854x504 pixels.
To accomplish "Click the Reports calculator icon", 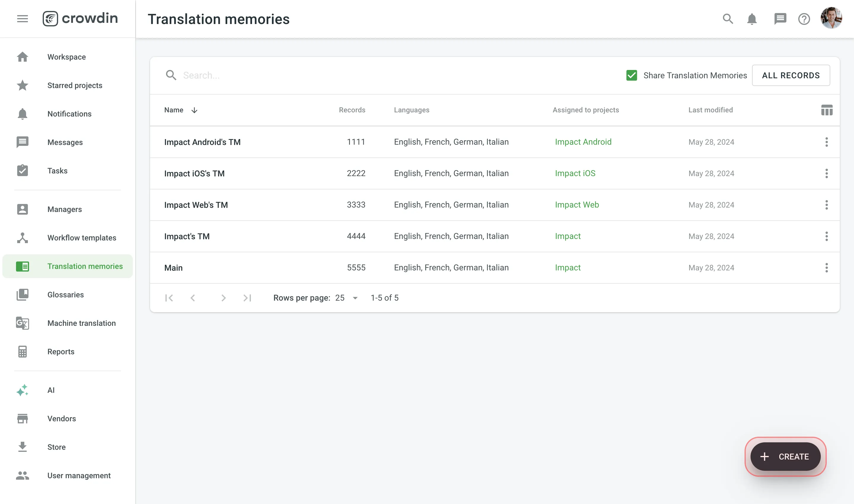I will (23, 352).
